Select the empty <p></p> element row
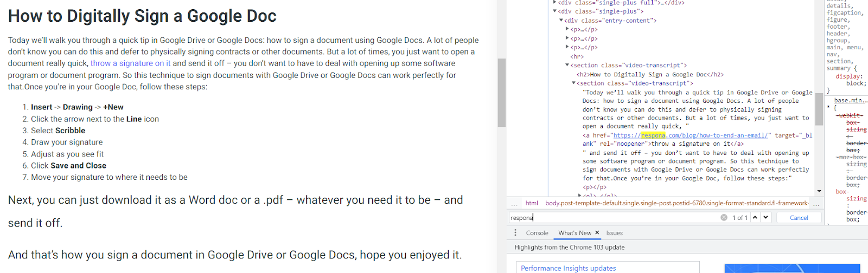Screen dimensions: 868x273 pyautogui.click(x=595, y=187)
